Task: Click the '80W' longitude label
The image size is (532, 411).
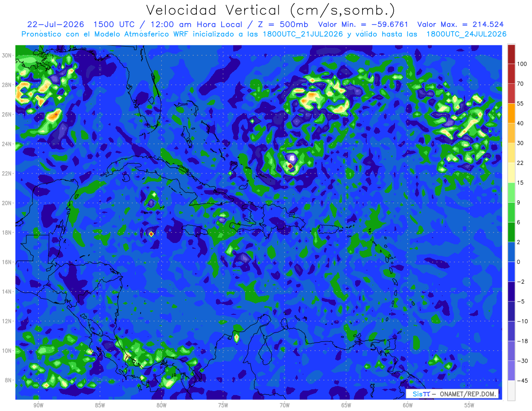Action: pos(161,405)
